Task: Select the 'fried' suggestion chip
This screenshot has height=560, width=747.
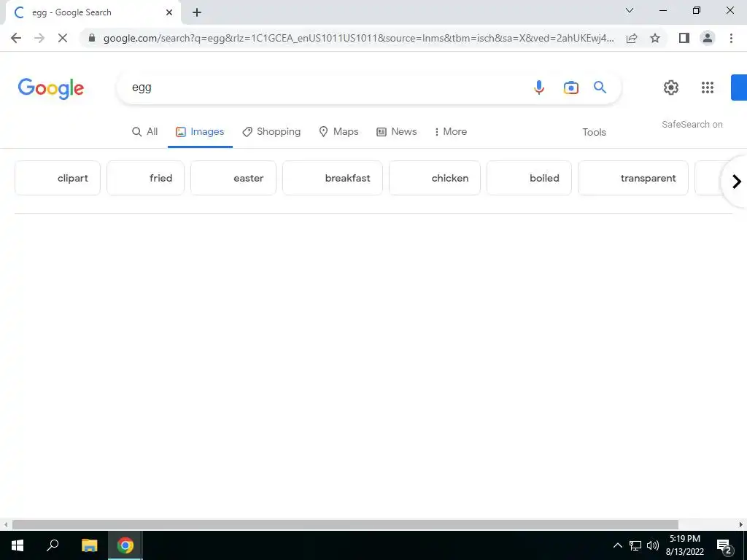Action: point(145,178)
